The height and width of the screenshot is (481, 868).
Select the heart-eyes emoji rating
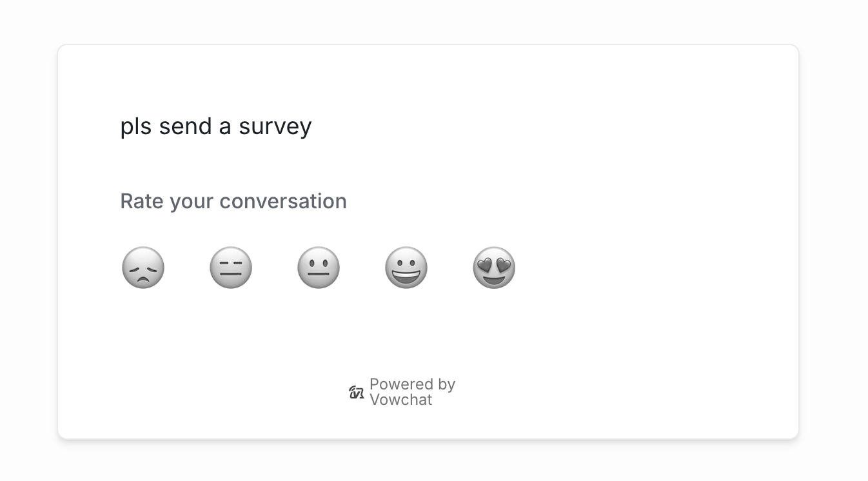pyautogui.click(x=494, y=268)
